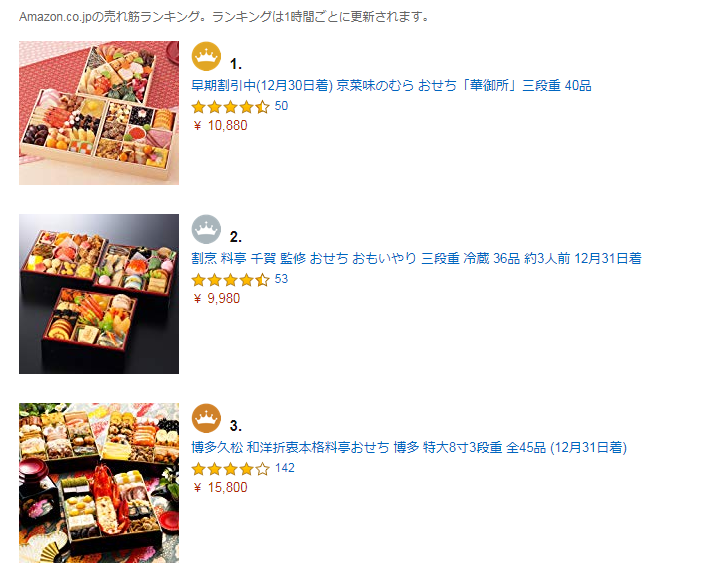This screenshot has width=704, height=567.
Task: Open the 京菜味のむら おせち「華御所」三段重 title link
Action: tap(391, 85)
